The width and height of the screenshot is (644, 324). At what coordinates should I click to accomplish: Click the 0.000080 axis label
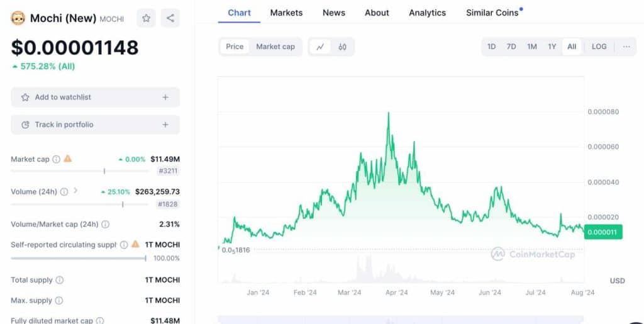coord(603,112)
